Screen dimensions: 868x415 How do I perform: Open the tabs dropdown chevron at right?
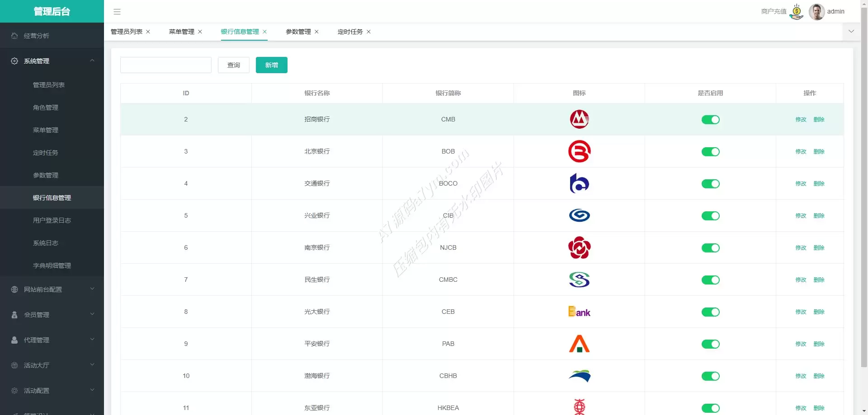tap(851, 32)
